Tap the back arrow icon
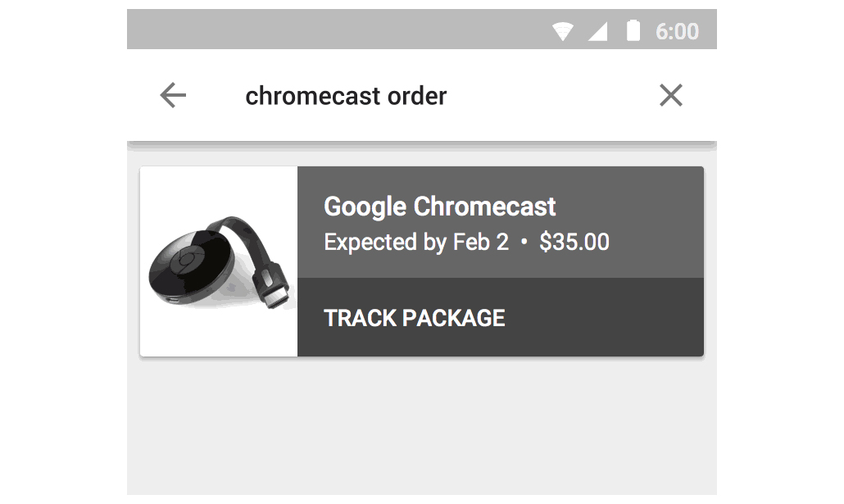Screen dimensions: 844x504 [x=173, y=96]
